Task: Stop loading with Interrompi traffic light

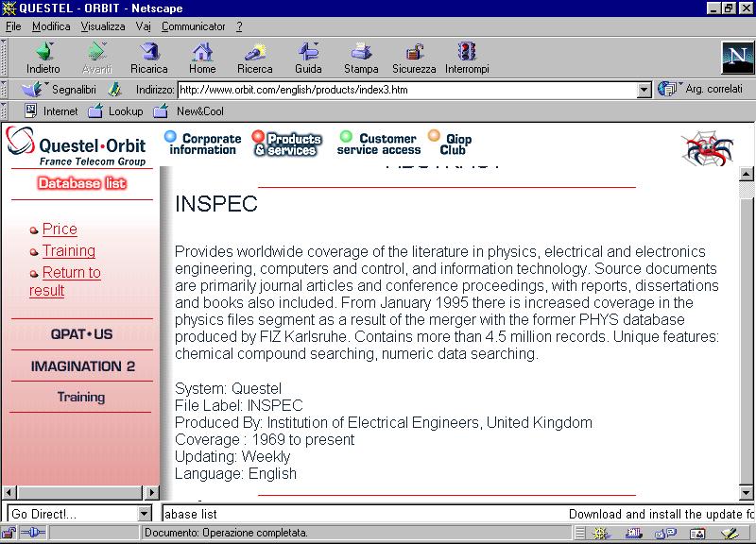Action: tap(467, 51)
